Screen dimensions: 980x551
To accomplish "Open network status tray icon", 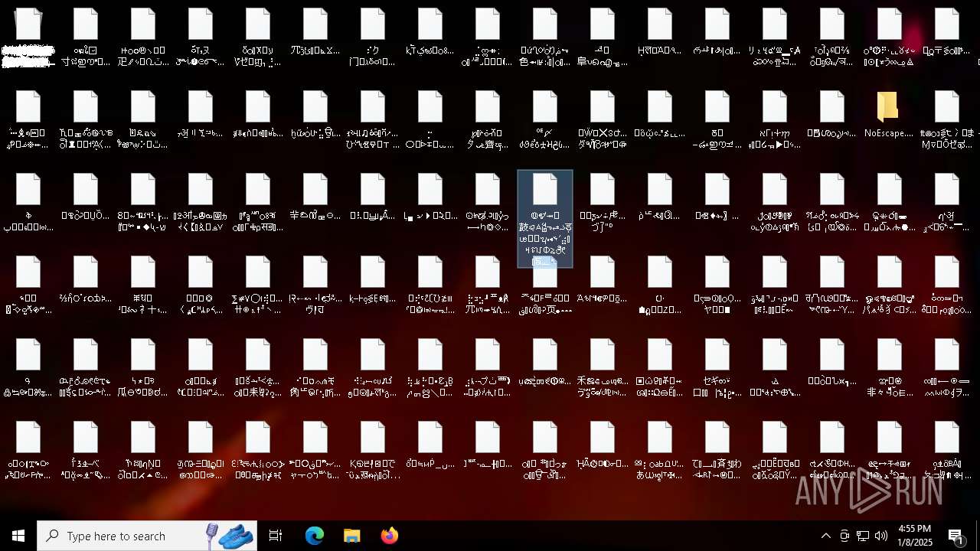I will pyautogui.click(x=863, y=536).
